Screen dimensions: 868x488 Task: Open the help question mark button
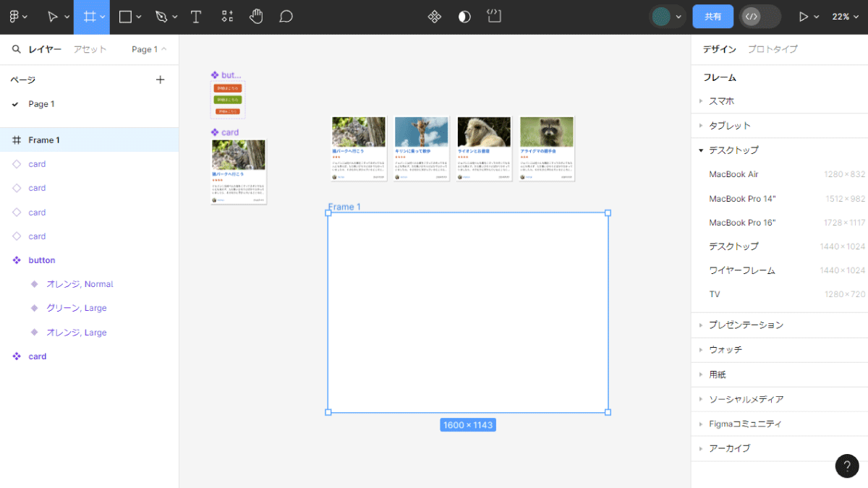pyautogui.click(x=847, y=466)
